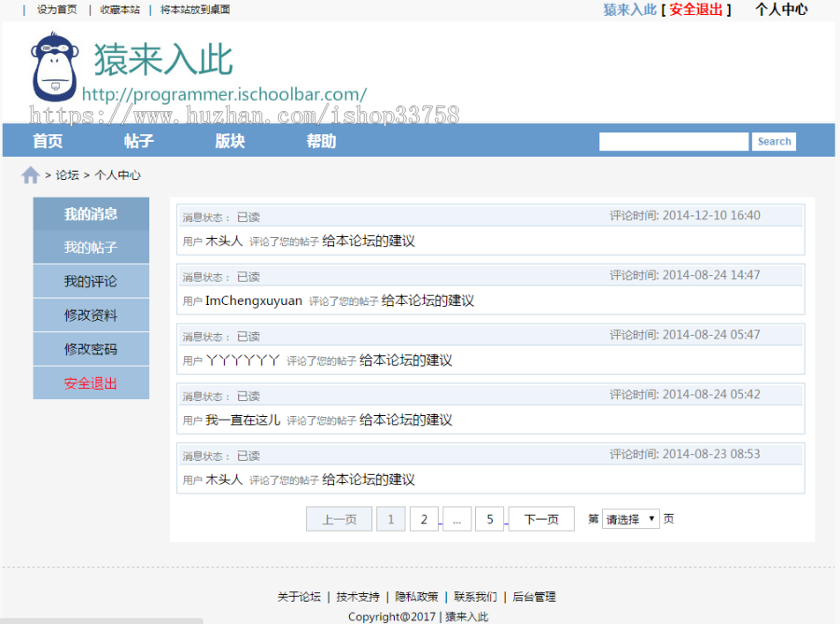
Task: Open the 帮助 section
Action: [321, 141]
